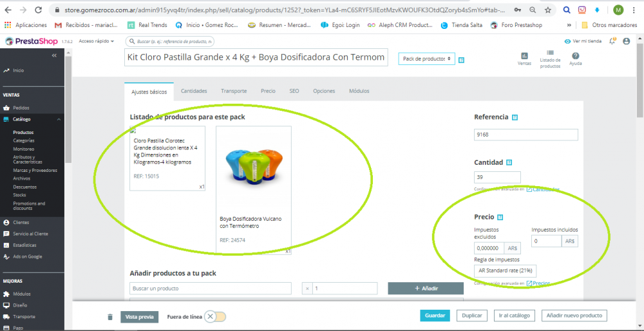The image size is (644, 331).
Task: Toggle the Fuera de línea switch
Action: pos(215,317)
